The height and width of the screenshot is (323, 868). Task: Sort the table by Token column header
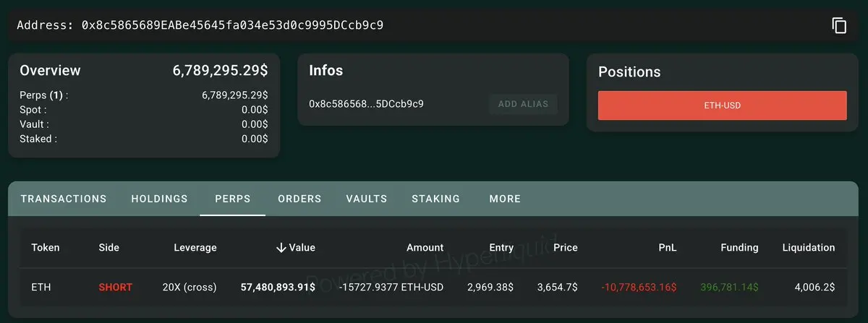46,247
